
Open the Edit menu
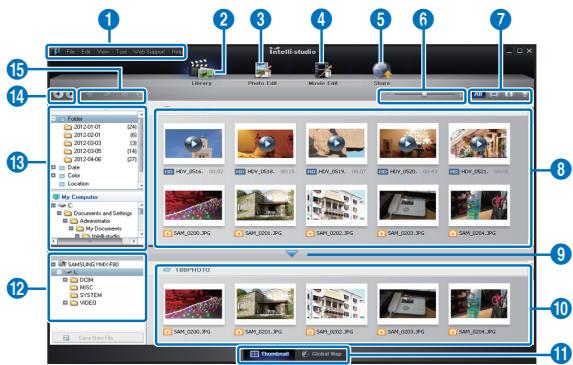click(x=86, y=52)
